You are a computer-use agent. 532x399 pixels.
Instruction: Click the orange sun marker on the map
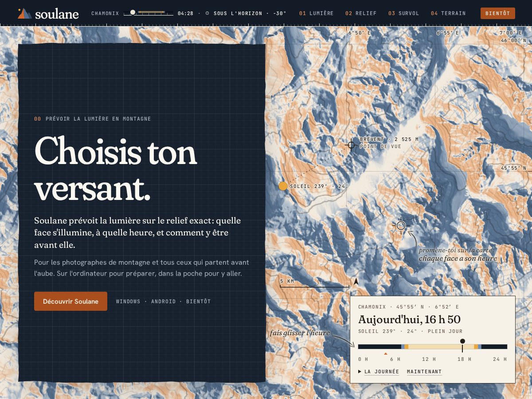point(283,186)
